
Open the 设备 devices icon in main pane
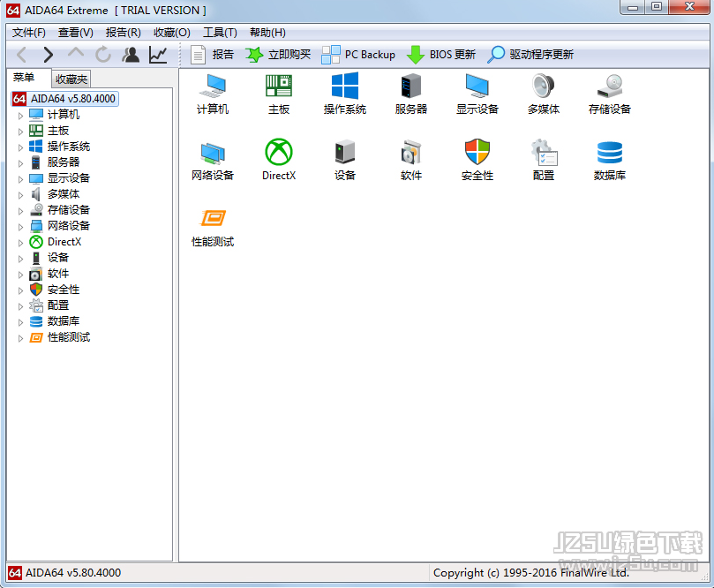pyautogui.click(x=345, y=161)
